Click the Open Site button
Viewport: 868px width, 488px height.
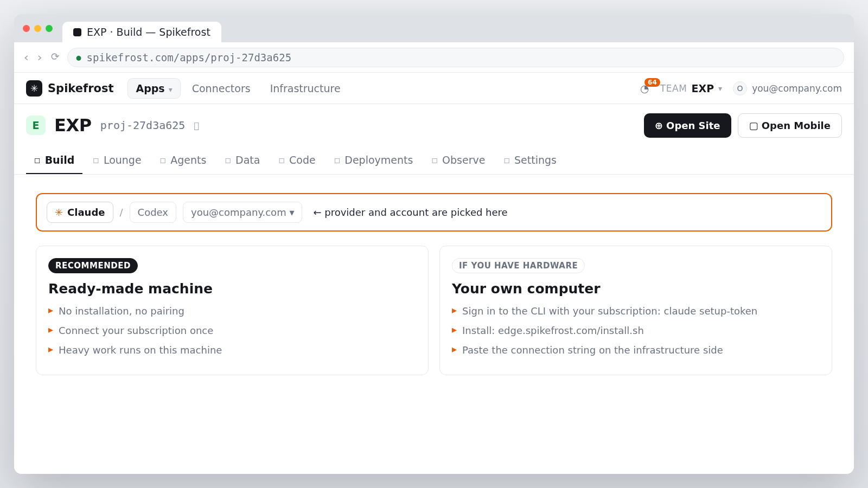(687, 125)
